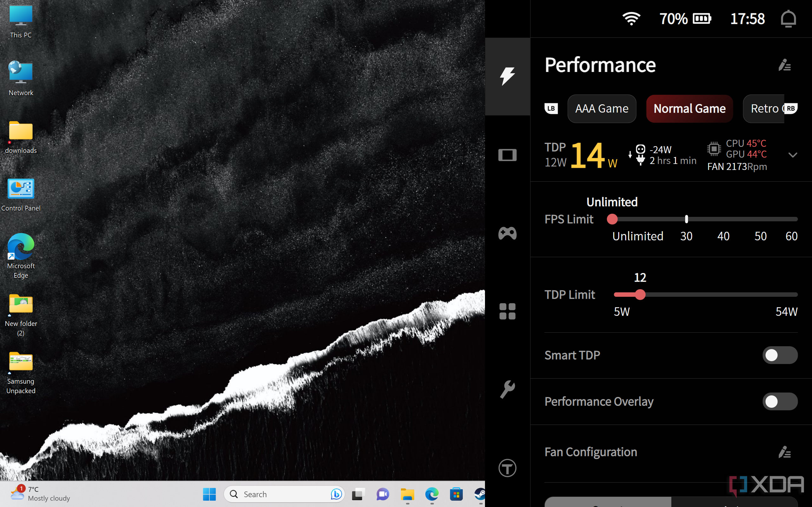Click the CPU chip icon
The height and width of the screenshot is (507, 812).
(714, 148)
